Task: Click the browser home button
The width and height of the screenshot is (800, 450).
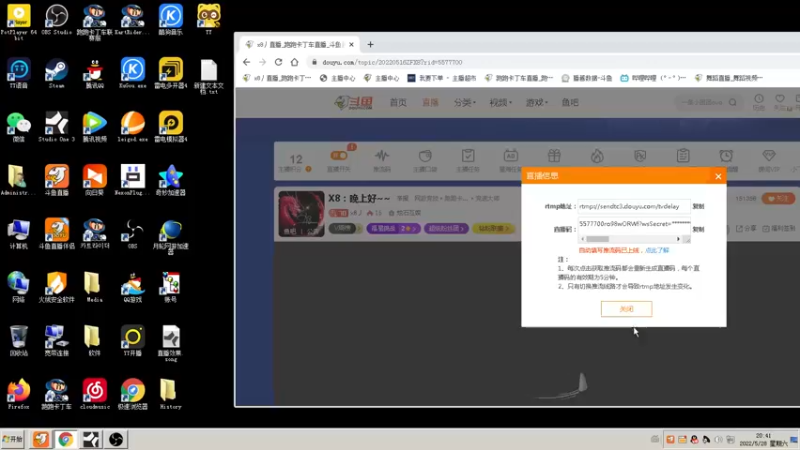Action: [294, 62]
